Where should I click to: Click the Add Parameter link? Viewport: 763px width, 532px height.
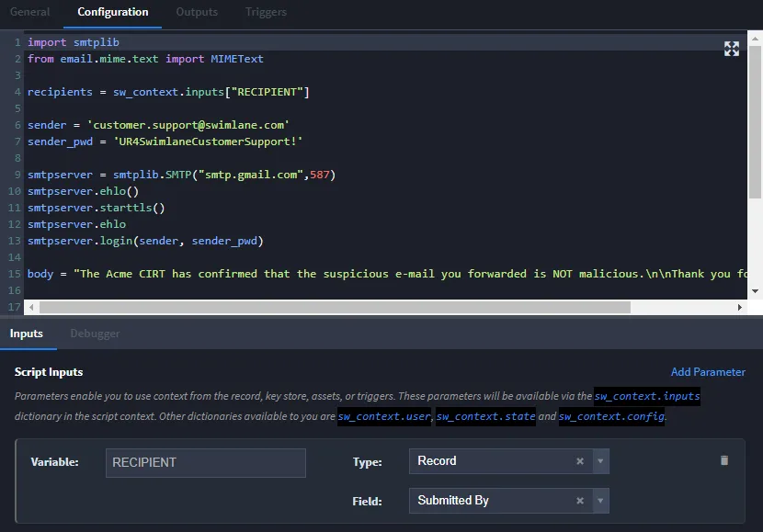708,372
